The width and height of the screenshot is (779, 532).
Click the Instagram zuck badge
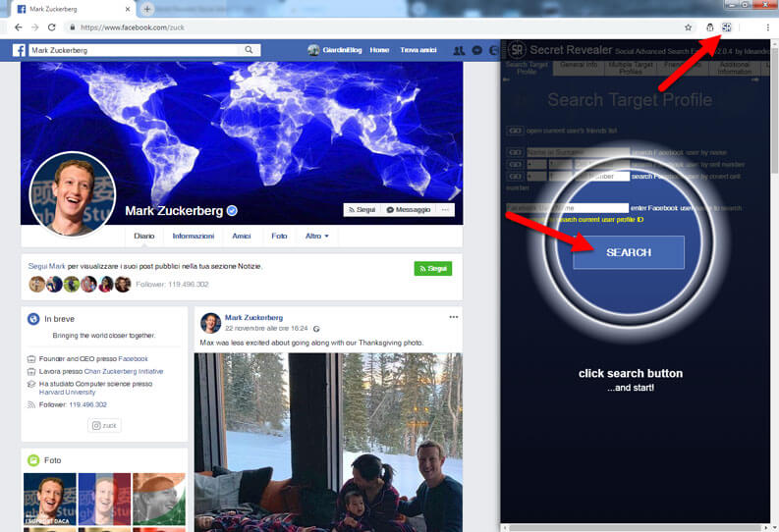pos(104,426)
